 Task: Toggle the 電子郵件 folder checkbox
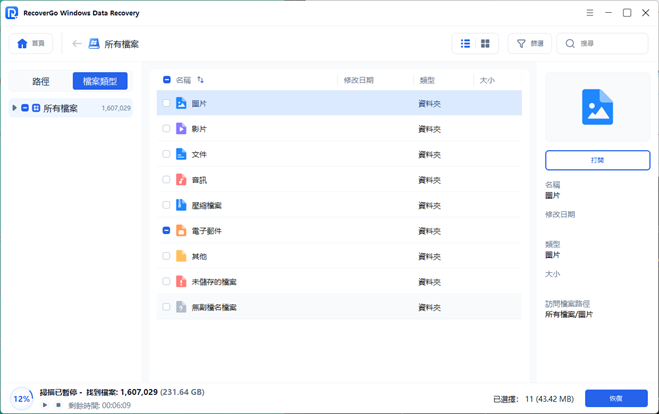tap(166, 230)
